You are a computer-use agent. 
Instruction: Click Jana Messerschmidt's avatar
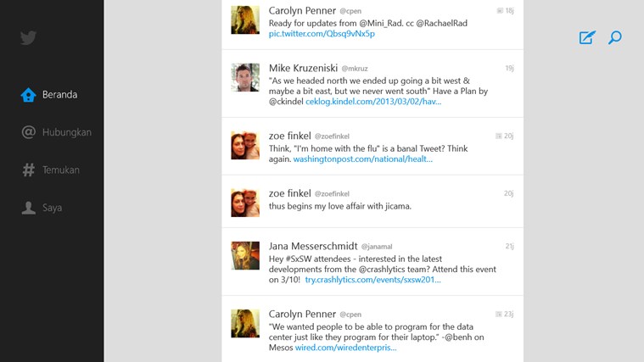[x=245, y=255]
